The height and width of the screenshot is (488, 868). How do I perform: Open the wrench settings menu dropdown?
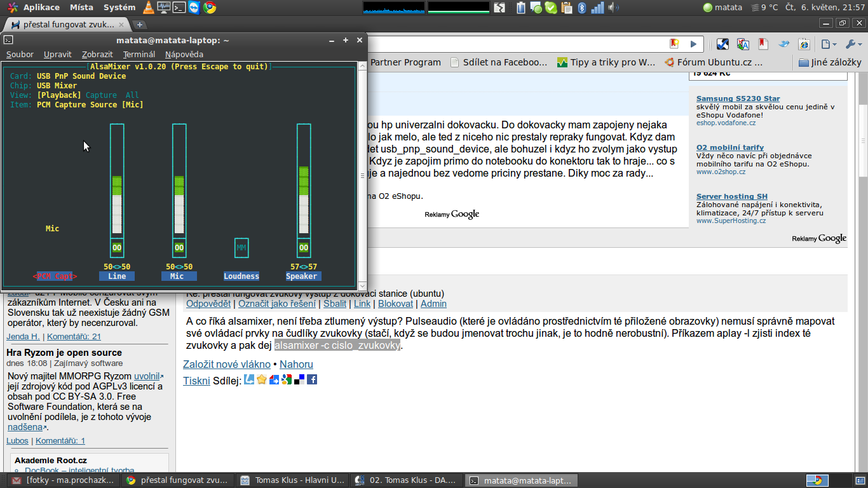(x=853, y=44)
